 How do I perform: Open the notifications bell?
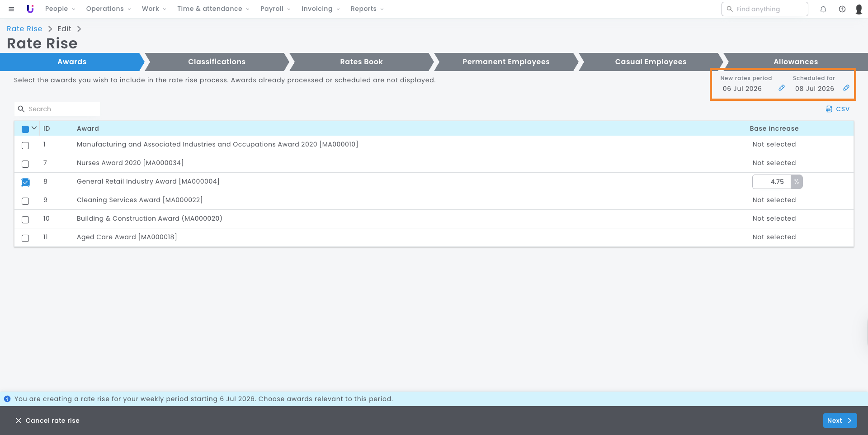coord(823,9)
